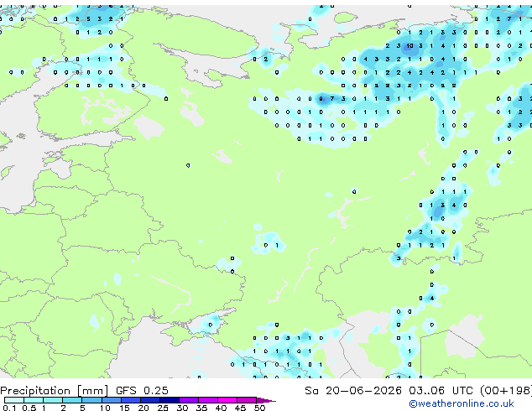
Task: Click the '25' legend scale label
Action: pos(163,408)
